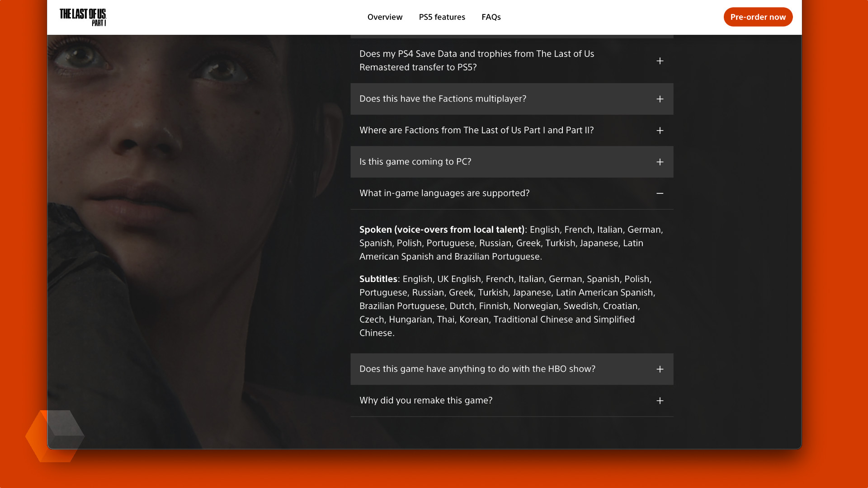Screen dimensions: 868x488
Task: Click the Pre-order now button
Action: pos(758,17)
